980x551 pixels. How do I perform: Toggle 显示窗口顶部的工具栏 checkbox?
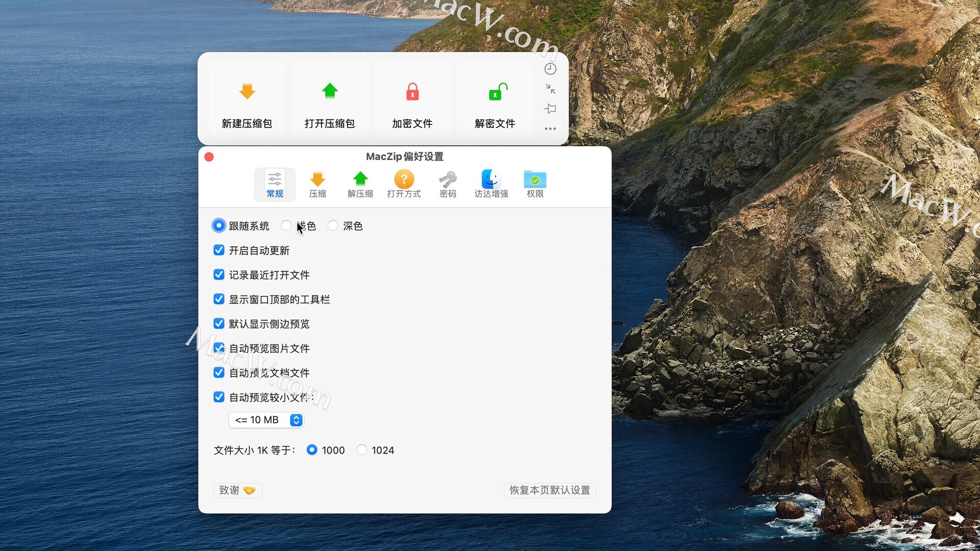coord(219,299)
